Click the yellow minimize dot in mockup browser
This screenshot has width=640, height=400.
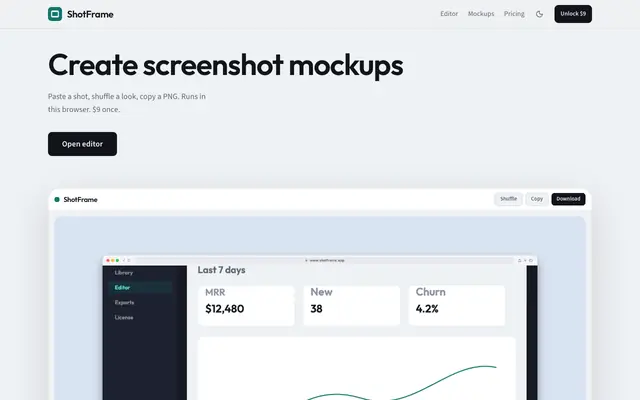(x=113, y=260)
